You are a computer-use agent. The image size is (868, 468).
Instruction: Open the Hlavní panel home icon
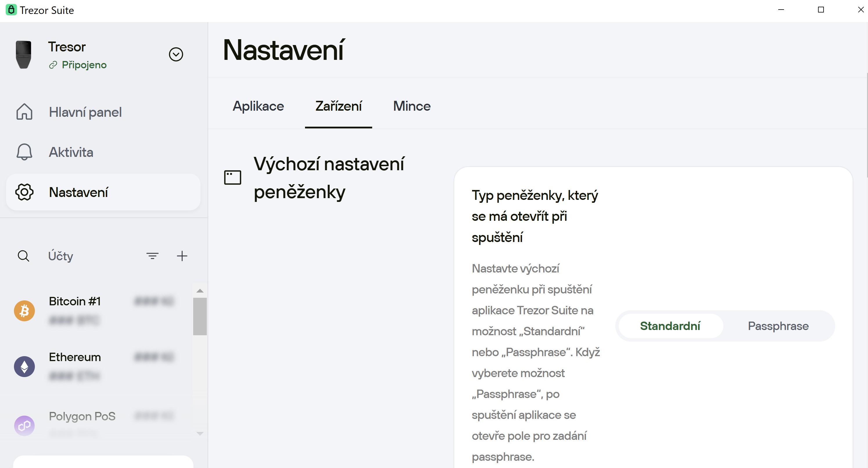pyautogui.click(x=24, y=112)
